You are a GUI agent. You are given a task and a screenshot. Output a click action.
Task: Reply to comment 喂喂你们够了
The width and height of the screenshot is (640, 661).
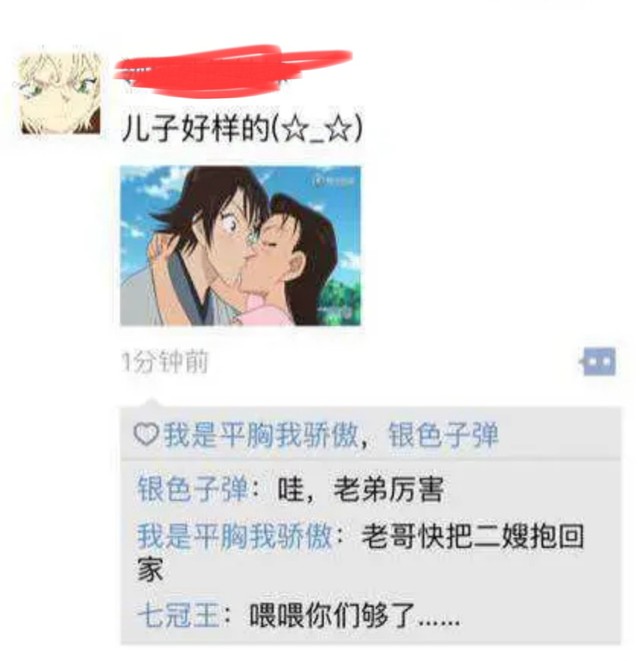(x=354, y=616)
